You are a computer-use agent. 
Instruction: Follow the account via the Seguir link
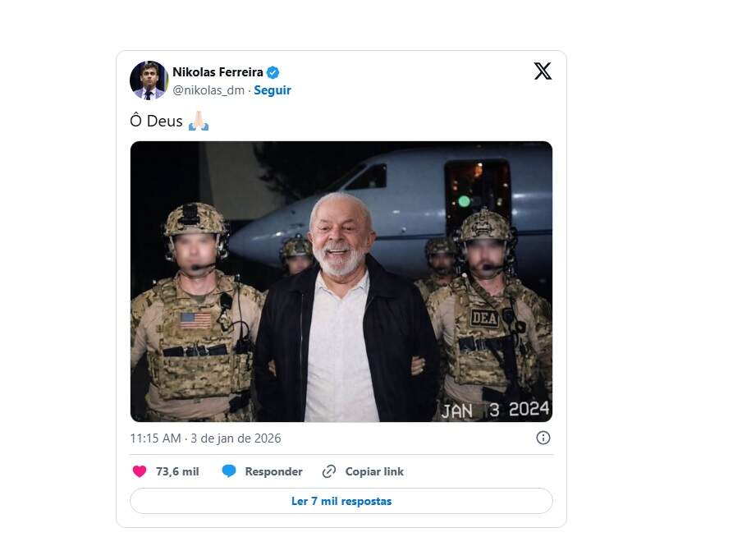273,90
